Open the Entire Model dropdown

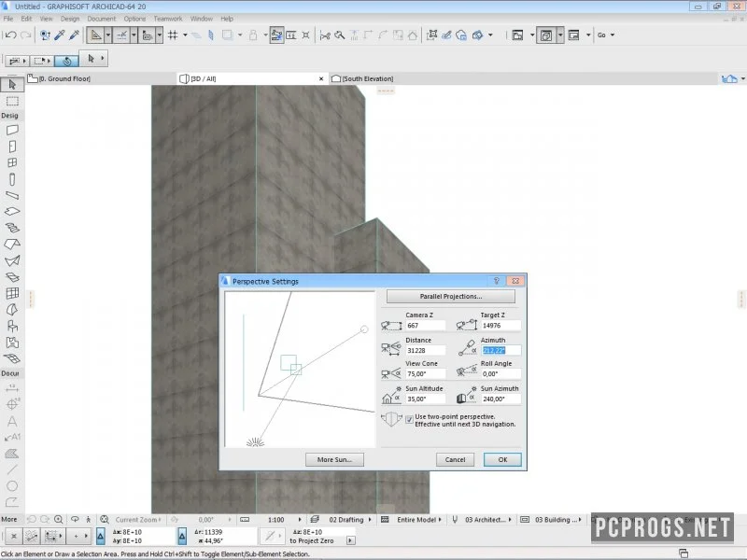(x=418, y=520)
